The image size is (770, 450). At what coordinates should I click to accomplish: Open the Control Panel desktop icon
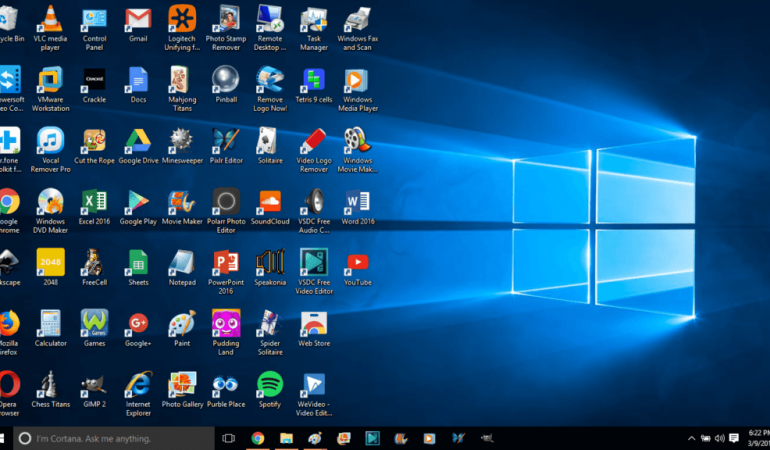94,19
